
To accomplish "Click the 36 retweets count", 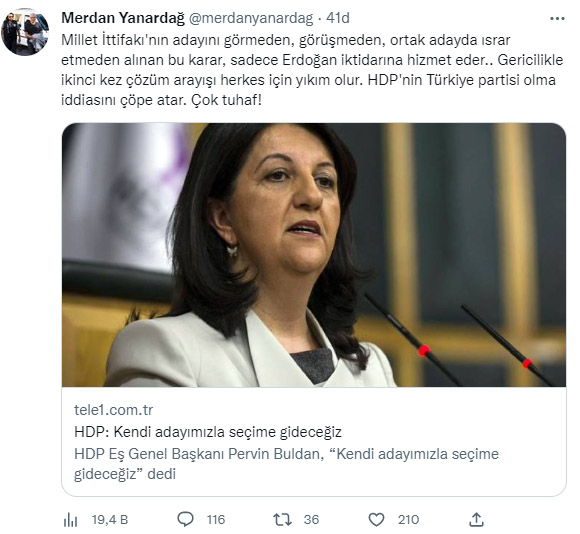I will click(x=311, y=520).
